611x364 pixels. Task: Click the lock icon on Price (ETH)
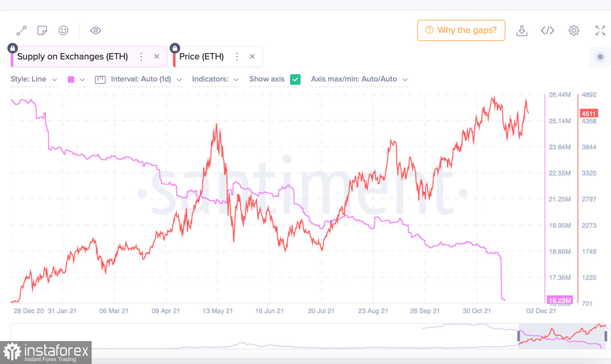(x=175, y=48)
